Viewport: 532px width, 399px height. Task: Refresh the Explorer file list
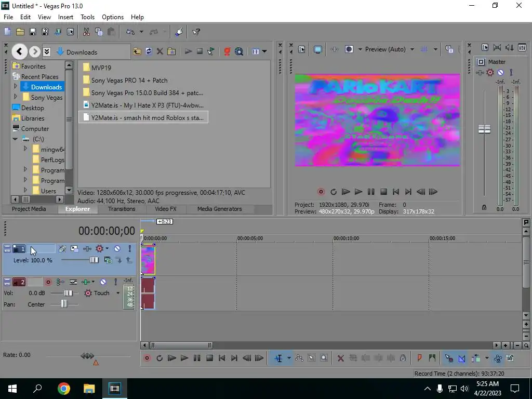pos(149,51)
